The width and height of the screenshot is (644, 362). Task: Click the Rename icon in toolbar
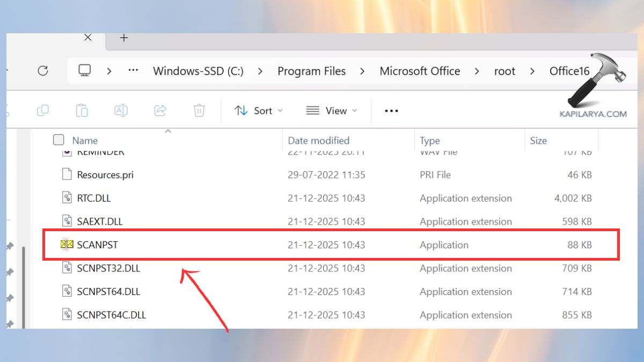click(x=121, y=110)
